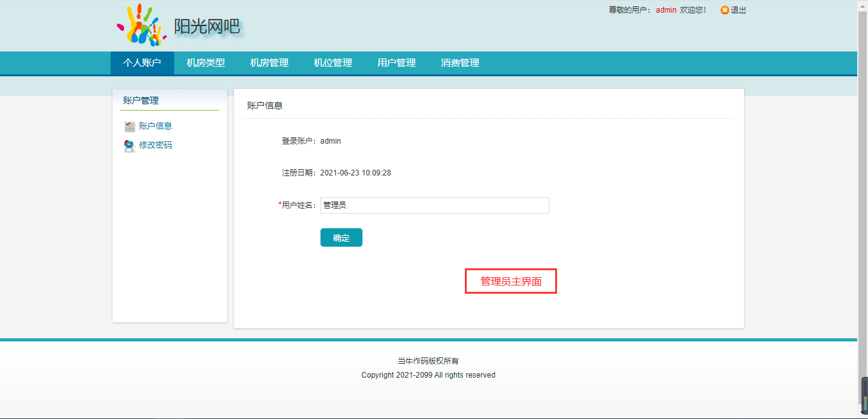The image size is (868, 419).
Task: Click the 修改密码 sidebar icon
Action: coord(130,146)
